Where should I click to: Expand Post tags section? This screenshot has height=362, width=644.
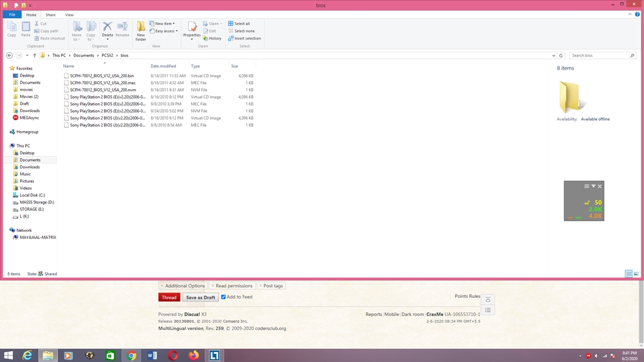(271, 286)
